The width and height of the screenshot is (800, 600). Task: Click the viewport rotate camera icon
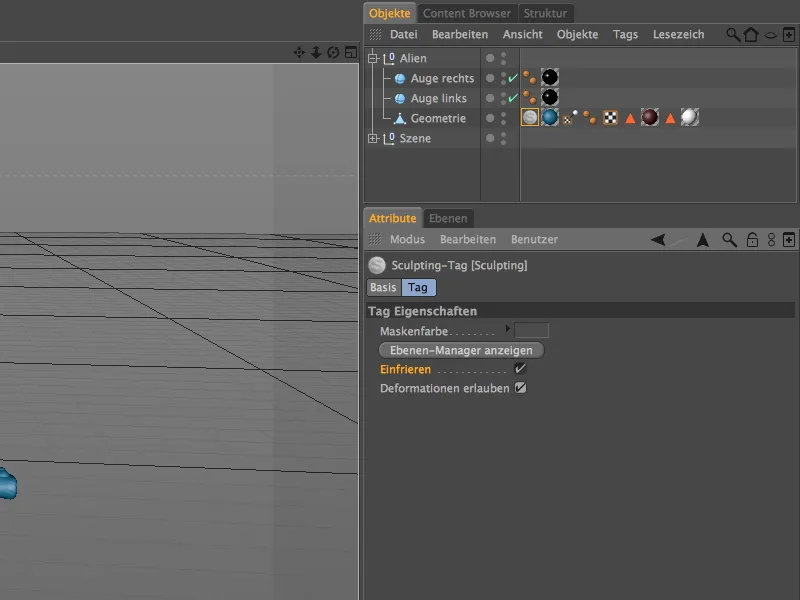333,52
